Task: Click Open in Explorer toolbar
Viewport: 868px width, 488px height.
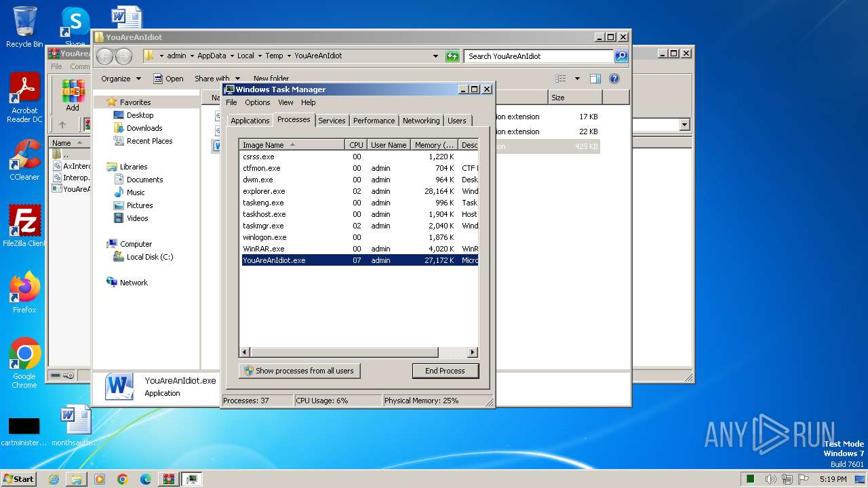Action: pyautogui.click(x=169, y=79)
